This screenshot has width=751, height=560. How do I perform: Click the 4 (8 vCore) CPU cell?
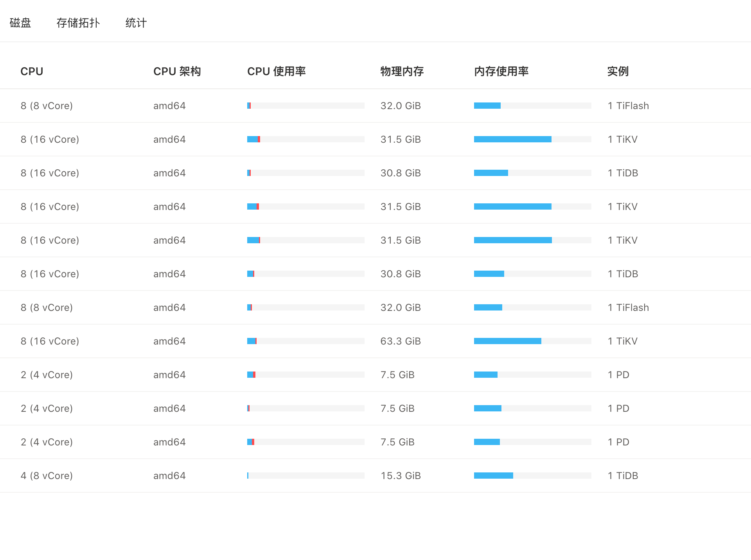click(47, 476)
